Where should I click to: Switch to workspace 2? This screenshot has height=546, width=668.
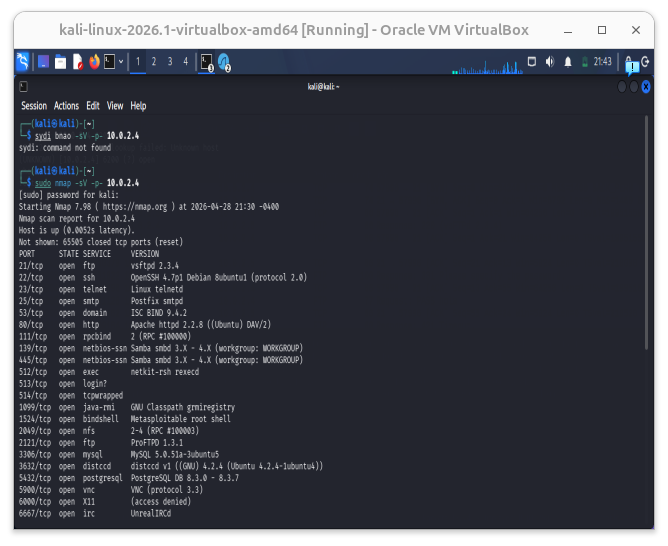[x=154, y=62]
